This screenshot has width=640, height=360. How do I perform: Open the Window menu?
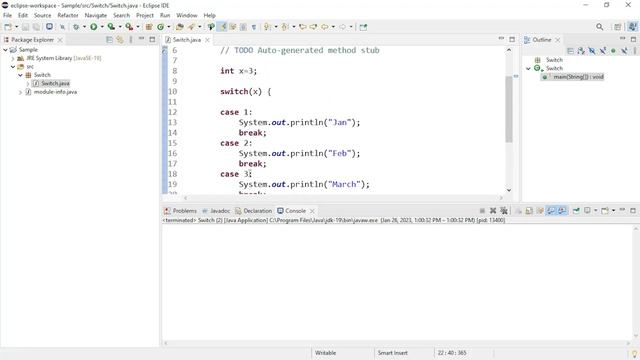coord(187,15)
